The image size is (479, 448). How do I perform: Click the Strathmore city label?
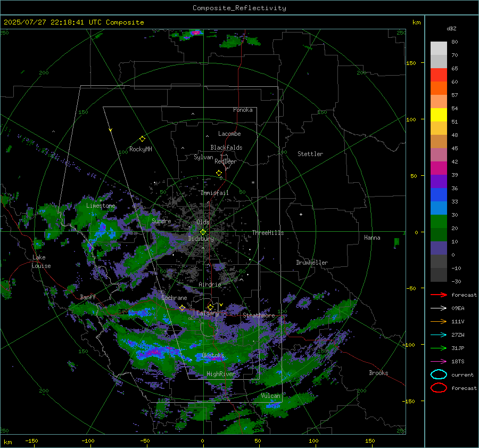click(259, 315)
